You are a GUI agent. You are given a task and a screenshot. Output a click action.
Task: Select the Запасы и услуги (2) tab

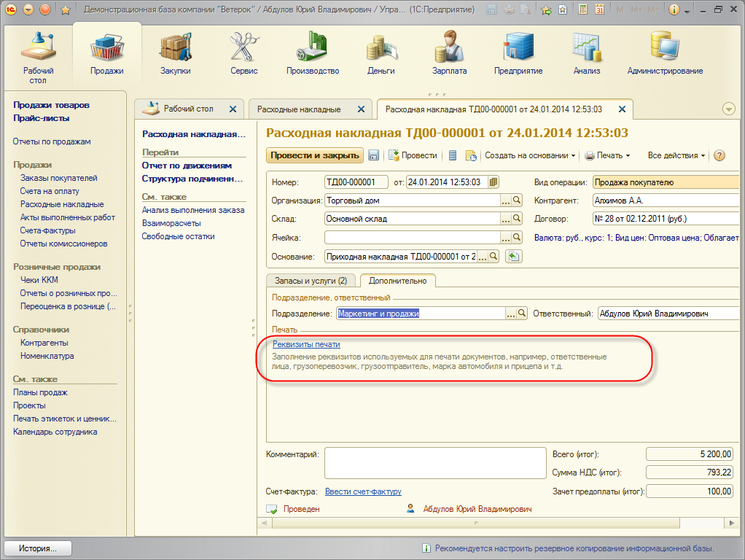click(x=311, y=281)
